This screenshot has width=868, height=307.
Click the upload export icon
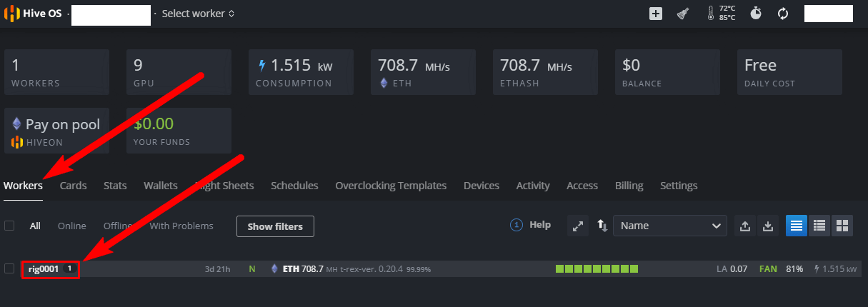coord(745,226)
